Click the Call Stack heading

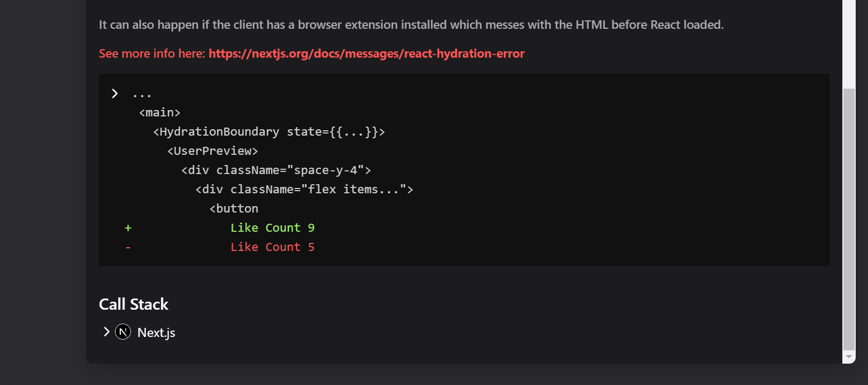(134, 304)
